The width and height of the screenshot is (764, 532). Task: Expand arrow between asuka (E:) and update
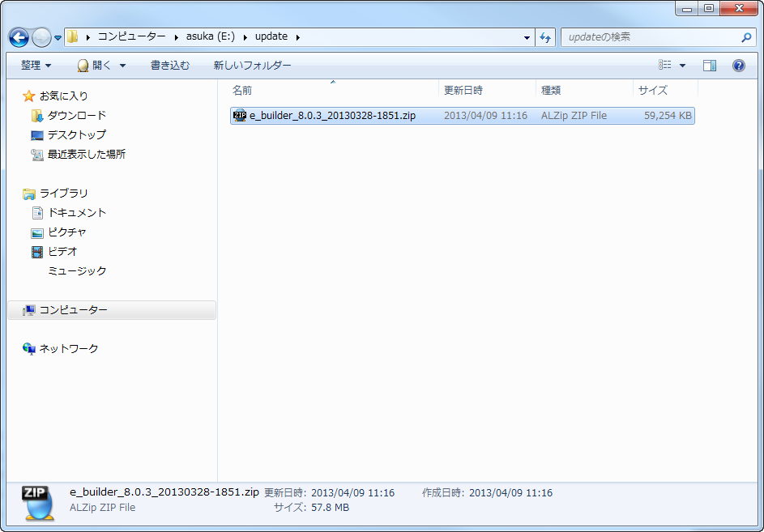(x=245, y=37)
